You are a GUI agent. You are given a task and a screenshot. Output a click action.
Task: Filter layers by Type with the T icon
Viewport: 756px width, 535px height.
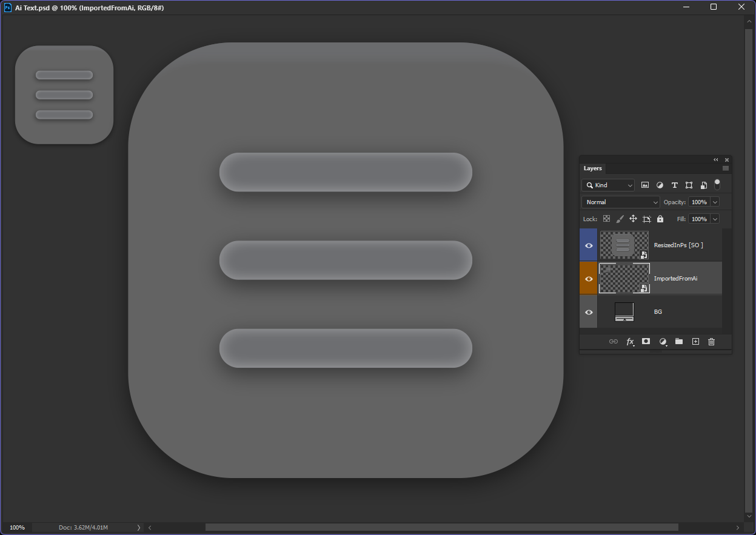coord(674,185)
